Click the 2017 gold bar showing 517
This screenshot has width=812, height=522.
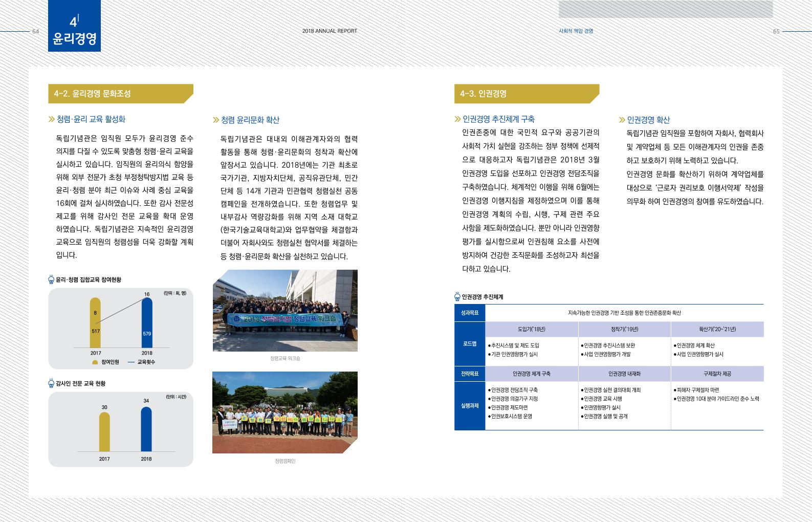(x=96, y=323)
